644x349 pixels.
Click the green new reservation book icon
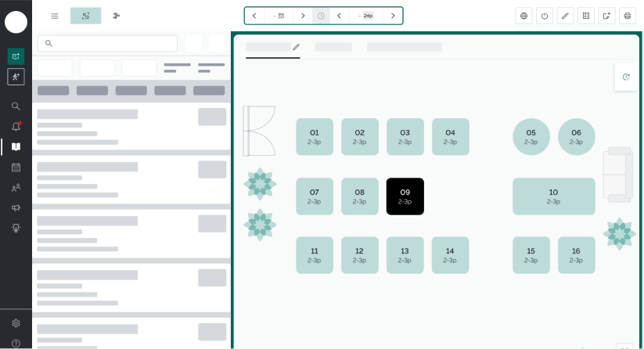click(16, 56)
